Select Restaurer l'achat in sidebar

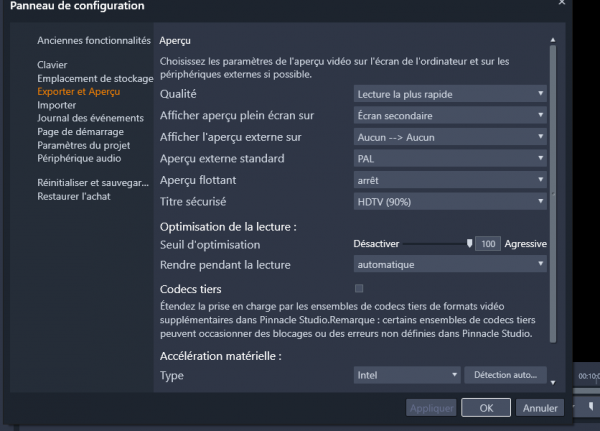click(x=74, y=196)
